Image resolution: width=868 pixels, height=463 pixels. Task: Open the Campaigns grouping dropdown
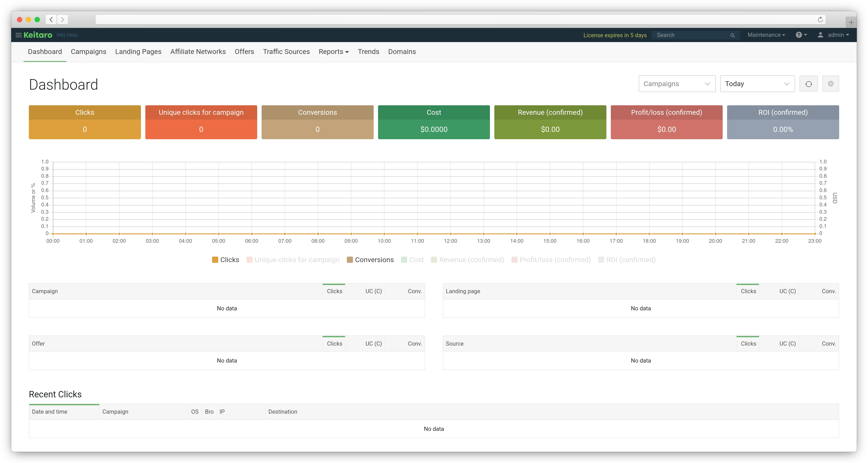click(677, 83)
